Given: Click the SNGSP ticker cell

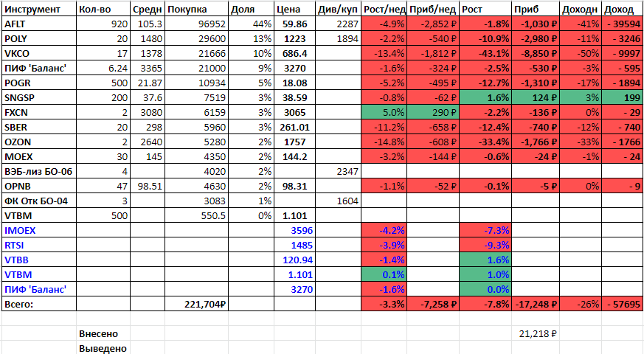Looking at the screenshot, I should [x=39, y=98].
